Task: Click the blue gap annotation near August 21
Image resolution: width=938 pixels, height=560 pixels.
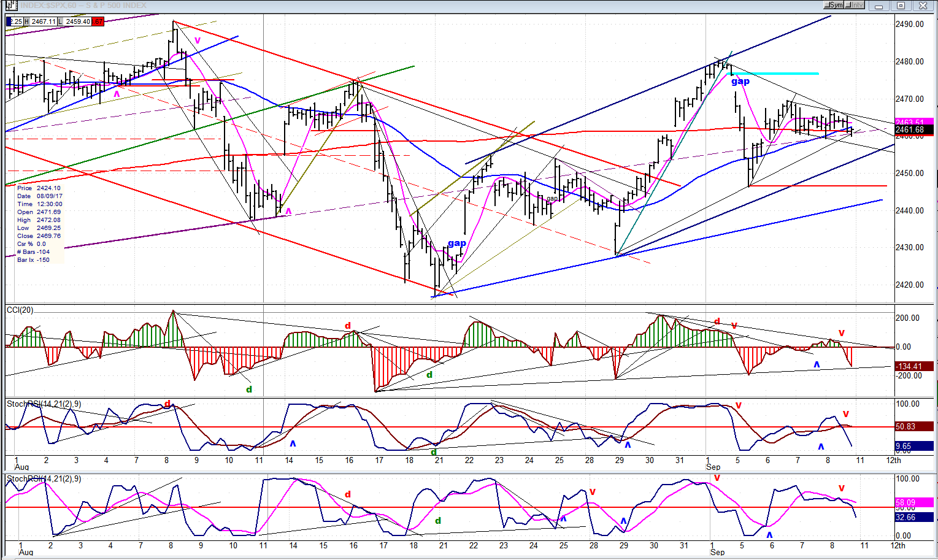Action: [x=457, y=244]
